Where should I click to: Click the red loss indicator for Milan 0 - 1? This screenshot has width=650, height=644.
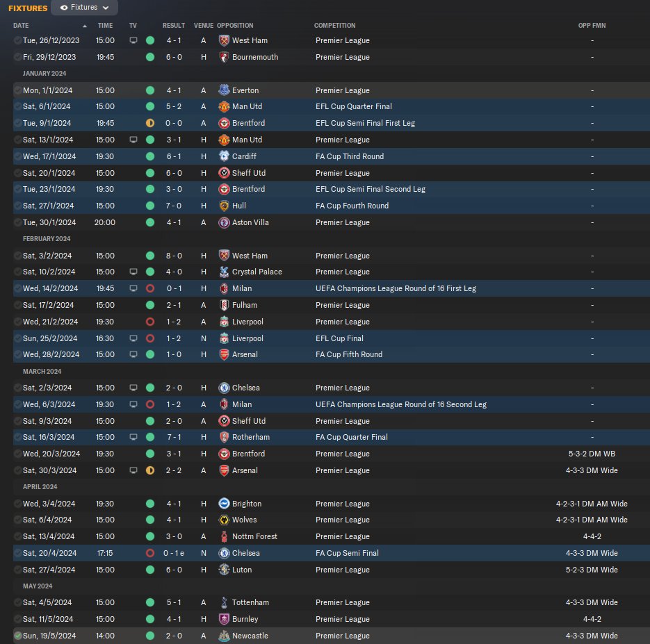pyautogui.click(x=150, y=288)
